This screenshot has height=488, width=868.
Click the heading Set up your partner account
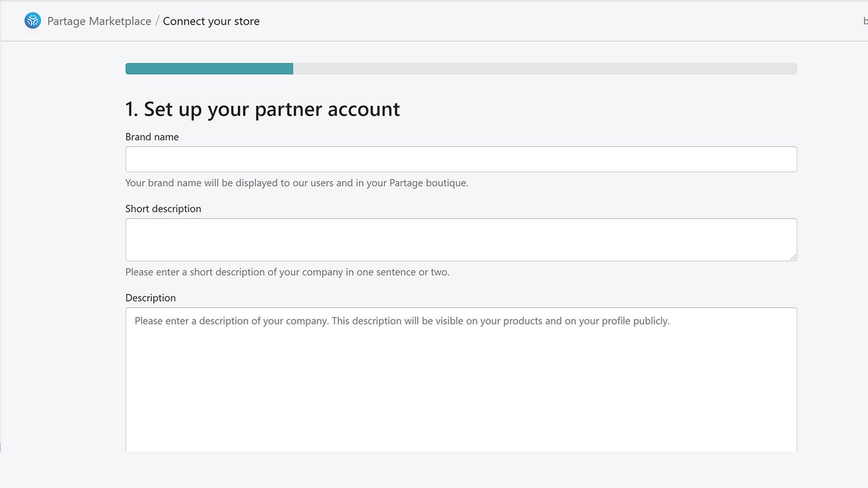pos(262,108)
